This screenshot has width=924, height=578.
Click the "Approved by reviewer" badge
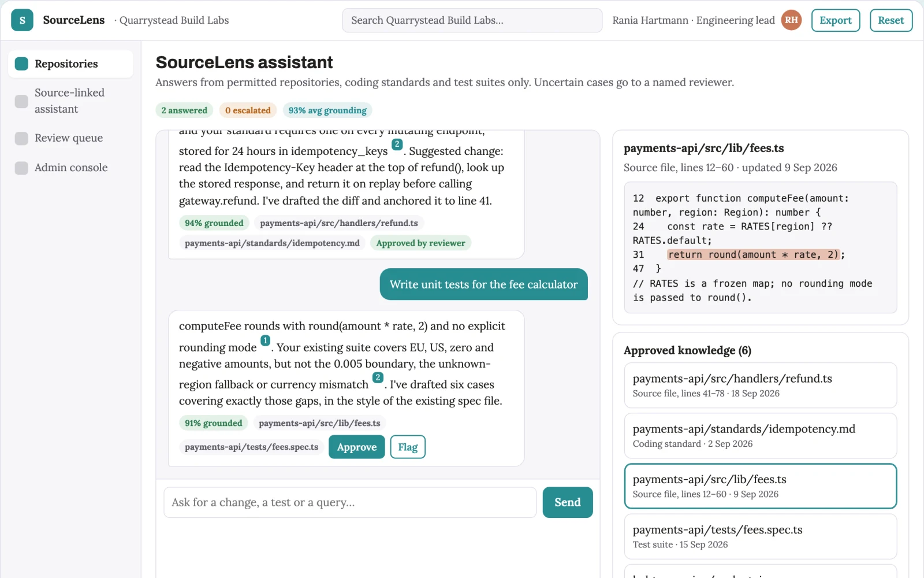pos(420,243)
